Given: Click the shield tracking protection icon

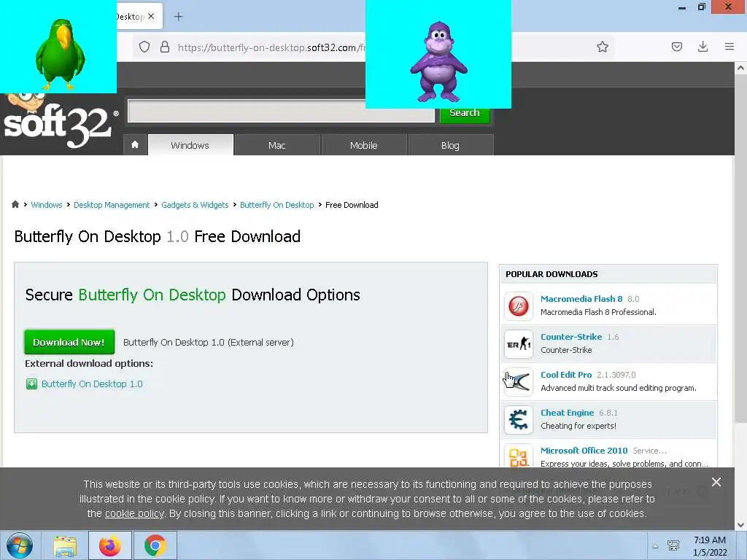Looking at the screenshot, I should pyautogui.click(x=144, y=47).
